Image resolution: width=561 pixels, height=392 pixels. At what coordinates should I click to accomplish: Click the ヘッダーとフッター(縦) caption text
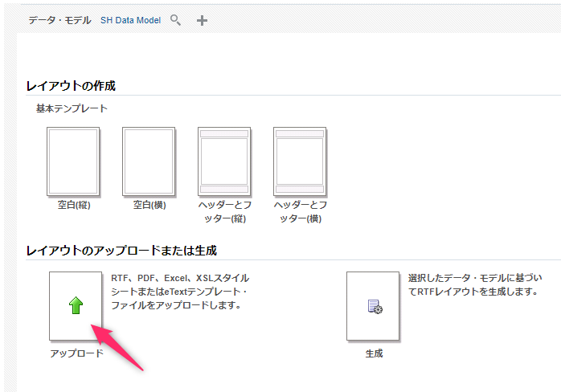[x=225, y=212]
